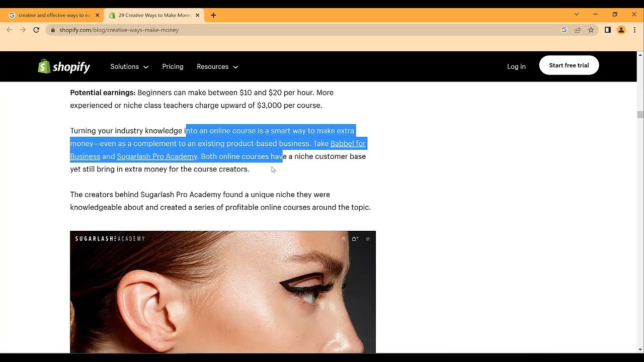Click 'Turning your industry knowledge' text

click(126, 131)
